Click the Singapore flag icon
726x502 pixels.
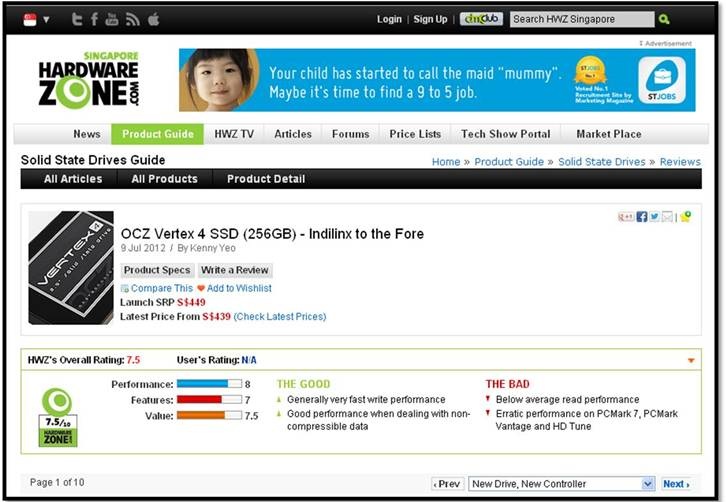point(30,19)
